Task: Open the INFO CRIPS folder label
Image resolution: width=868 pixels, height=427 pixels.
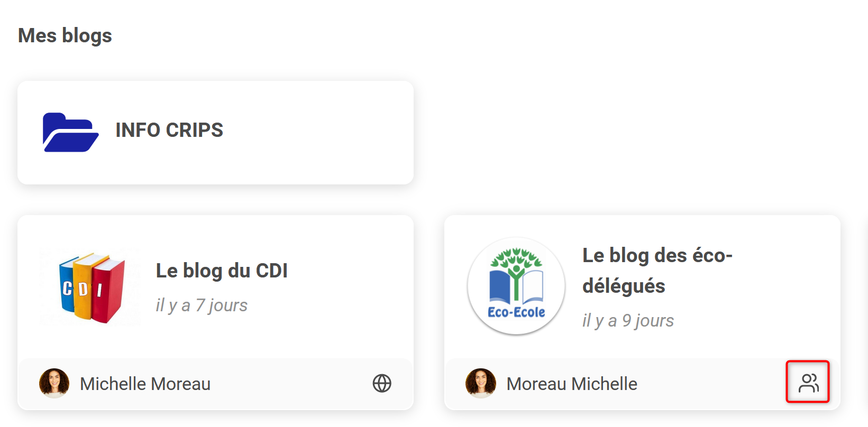Action: coord(169,130)
